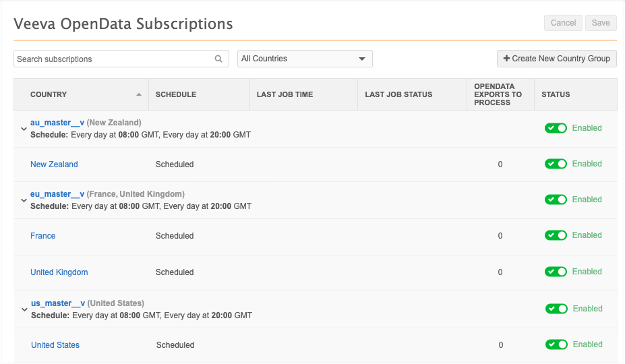Click the plus icon for new country group
This screenshot has width=625, height=364.
point(506,58)
